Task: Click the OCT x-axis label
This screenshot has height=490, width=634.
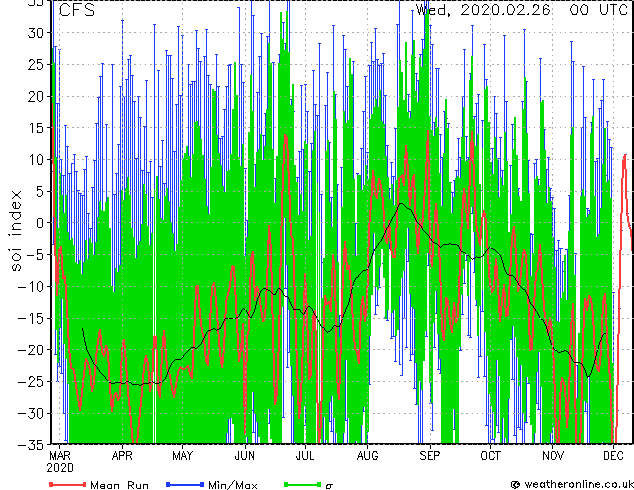Action: (x=490, y=456)
